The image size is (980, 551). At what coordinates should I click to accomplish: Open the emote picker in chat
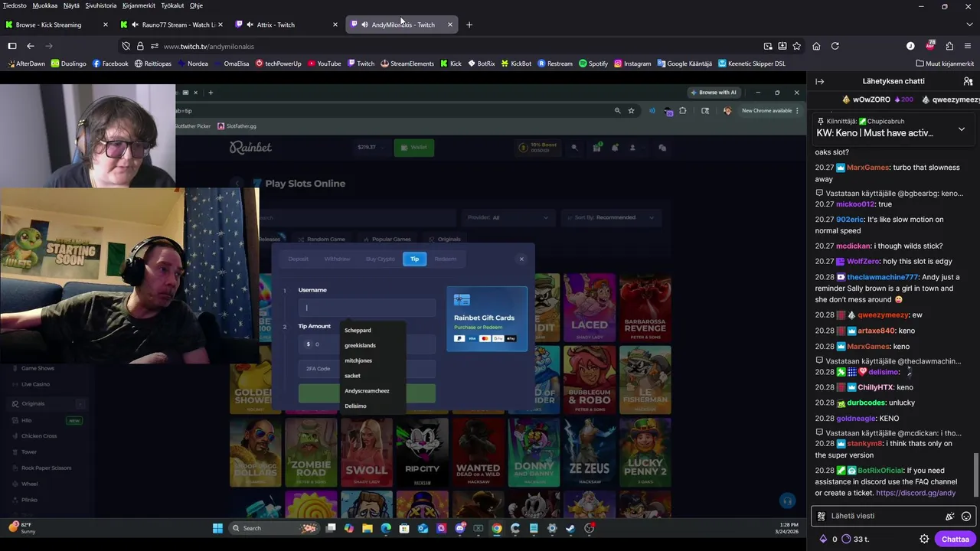966,516
